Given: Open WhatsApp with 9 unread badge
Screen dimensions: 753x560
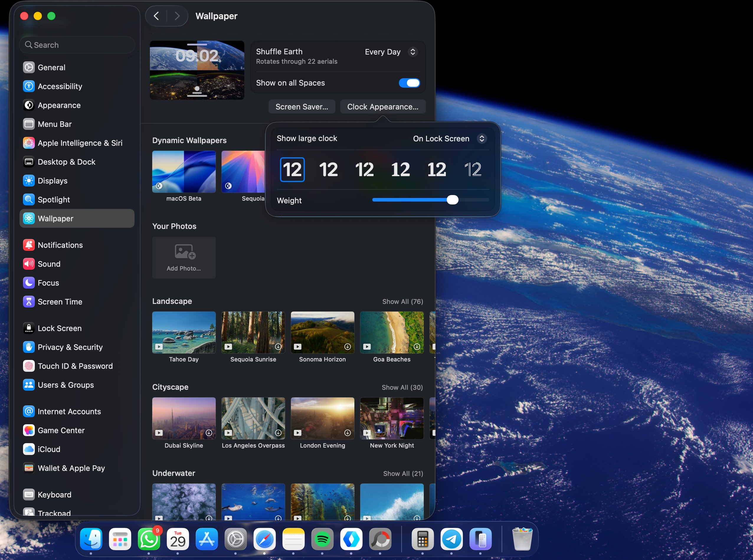Looking at the screenshot, I should 149,539.
